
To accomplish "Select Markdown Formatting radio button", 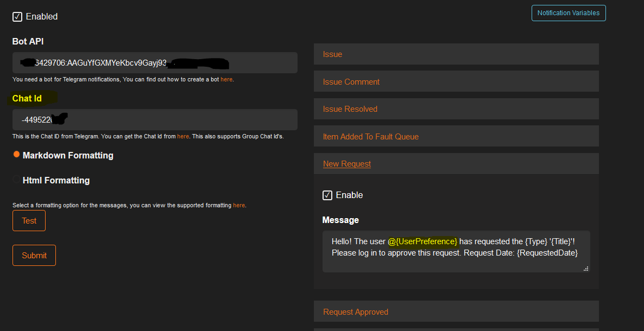I will [16, 155].
